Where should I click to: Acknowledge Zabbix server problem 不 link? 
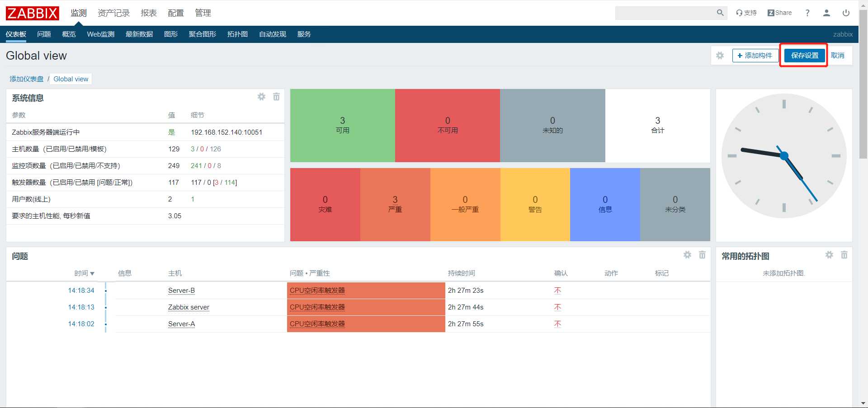(x=557, y=307)
